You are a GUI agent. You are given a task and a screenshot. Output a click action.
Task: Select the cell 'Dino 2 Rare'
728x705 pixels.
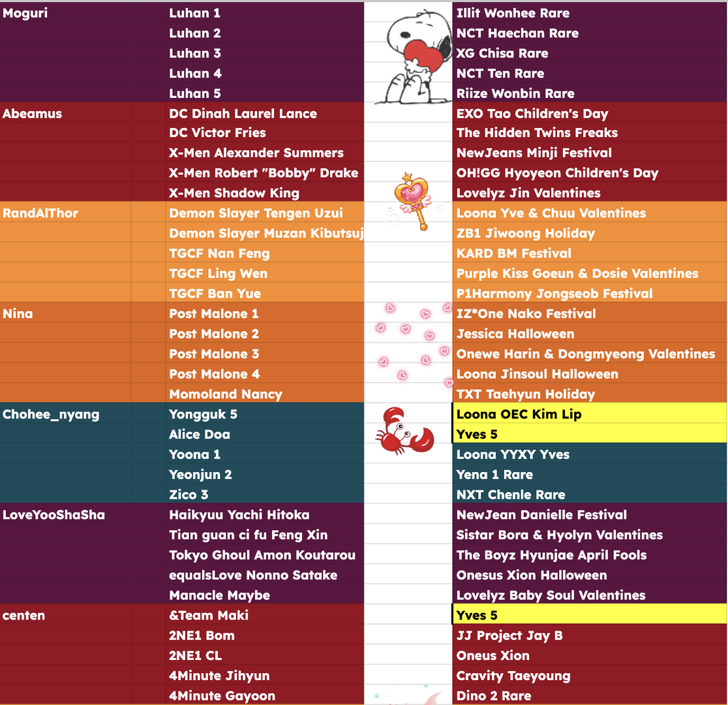coord(590,695)
